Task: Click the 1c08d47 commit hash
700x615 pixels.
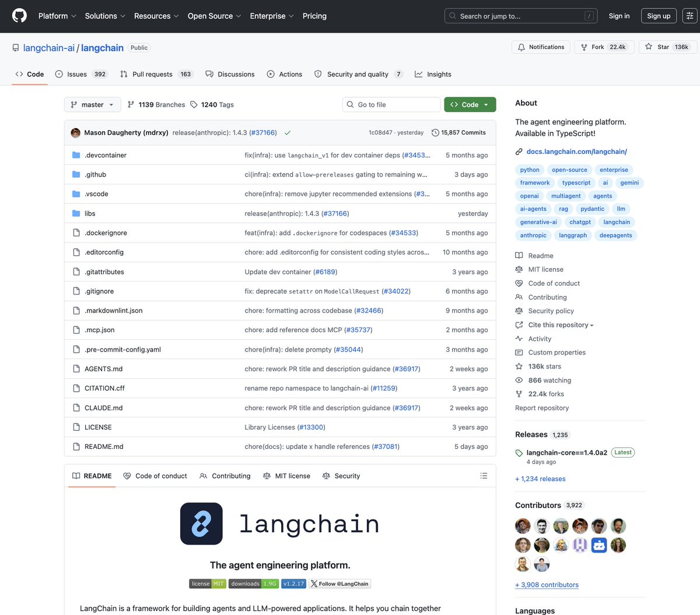Action: click(x=380, y=133)
